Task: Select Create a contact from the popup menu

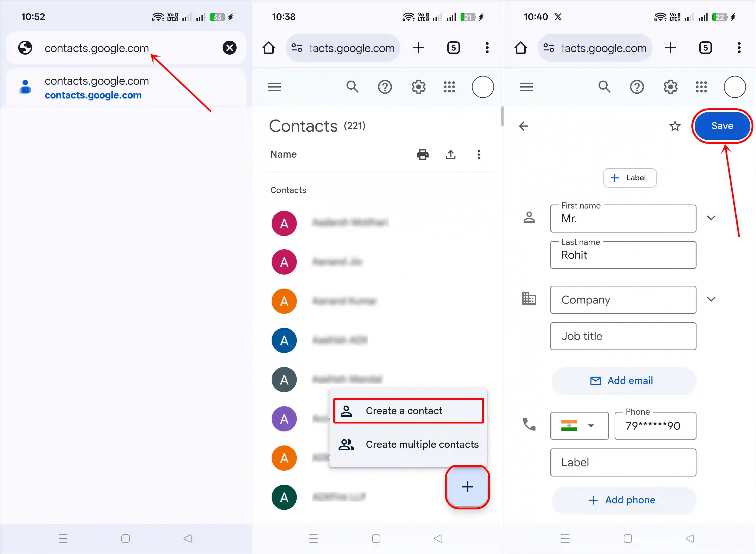Action: 409,410
